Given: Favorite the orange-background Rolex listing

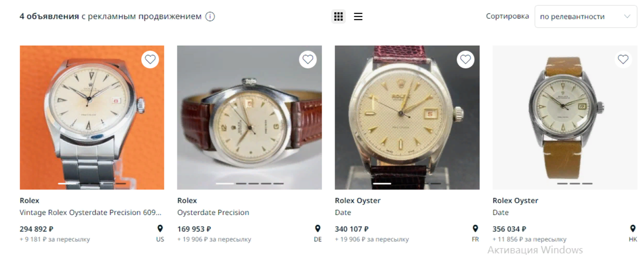Looking at the screenshot, I should tap(150, 60).
